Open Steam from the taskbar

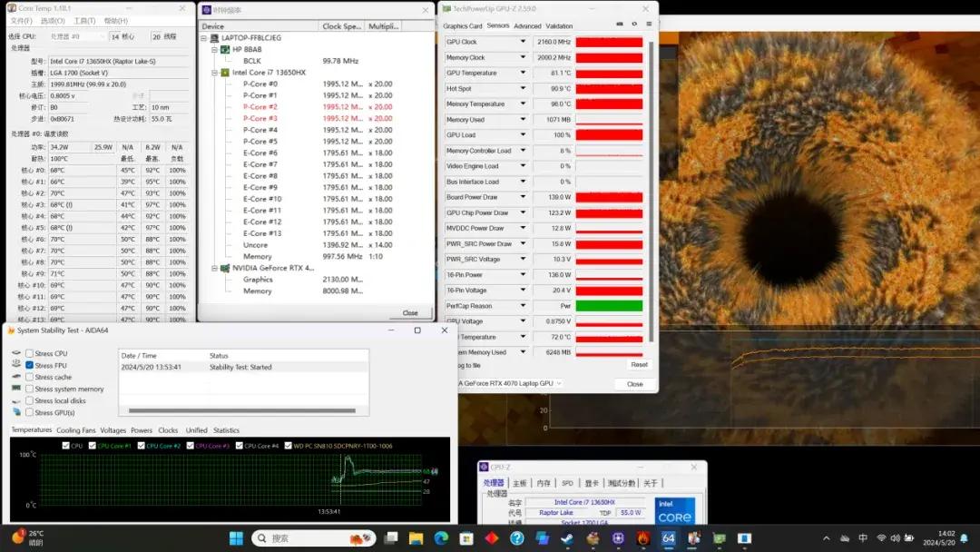pos(568,538)
